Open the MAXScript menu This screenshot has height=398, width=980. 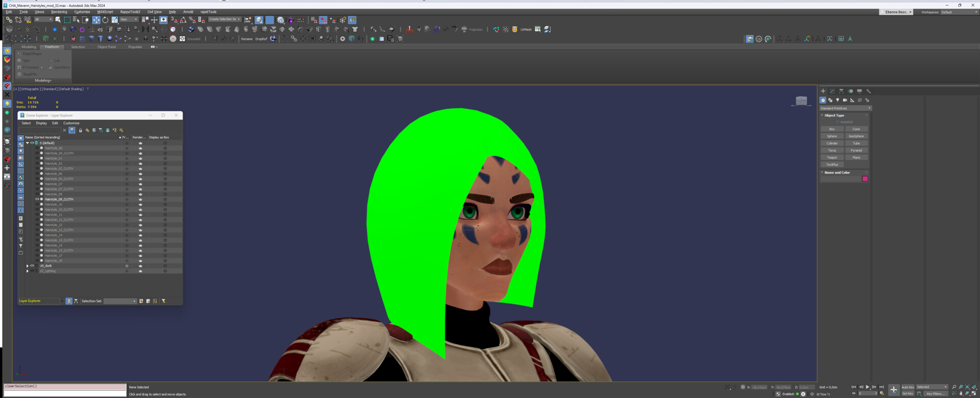click(105, 12)
